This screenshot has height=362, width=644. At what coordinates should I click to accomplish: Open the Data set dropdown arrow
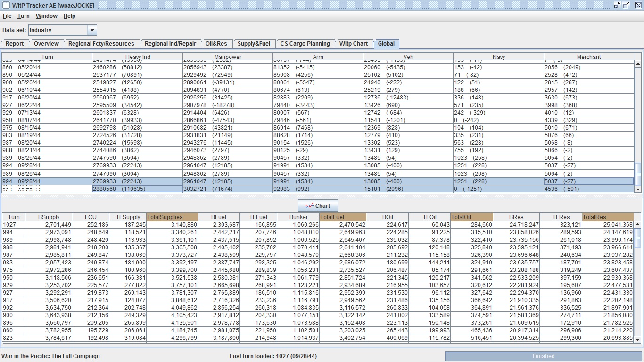pos(92,30)
